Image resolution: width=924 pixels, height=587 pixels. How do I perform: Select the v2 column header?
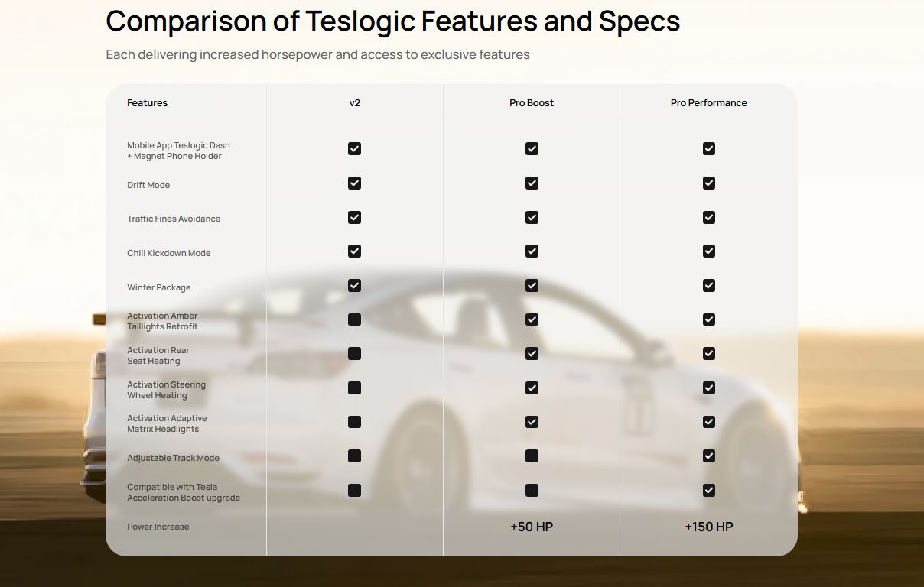354,103
